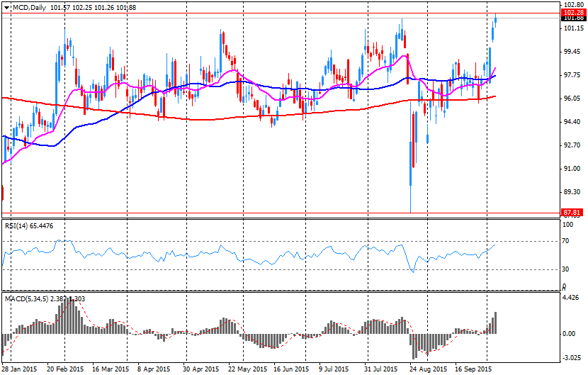
Task: Click the 99.45 price axis label
Action: click(x=572, y=52)
